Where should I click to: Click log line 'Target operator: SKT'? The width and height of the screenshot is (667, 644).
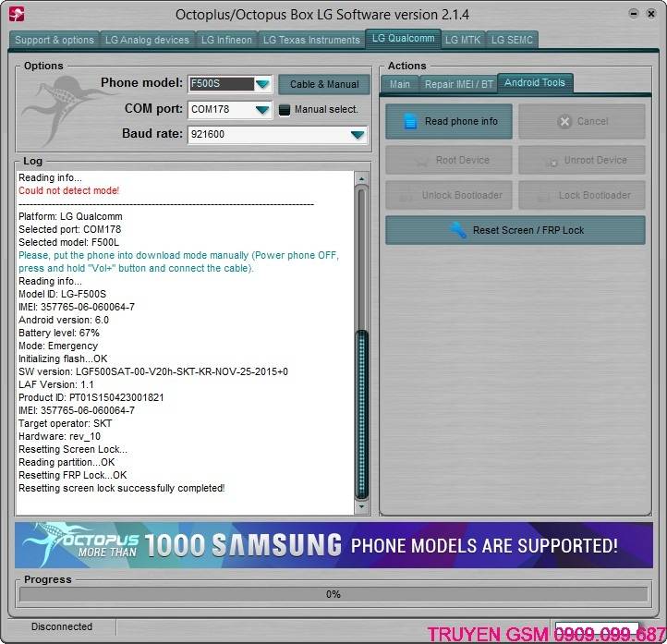point(66,423)
